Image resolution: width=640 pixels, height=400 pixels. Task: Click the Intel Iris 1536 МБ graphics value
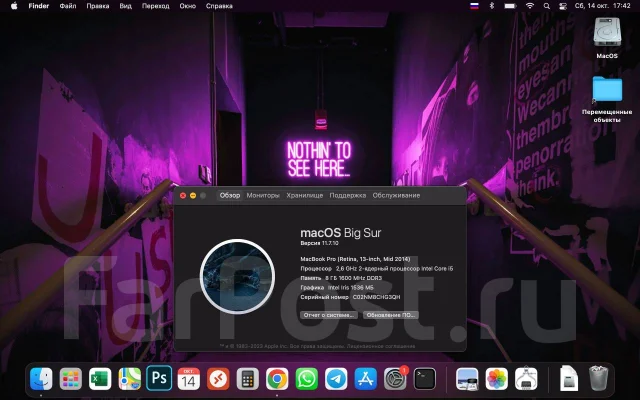coord(350,287)
